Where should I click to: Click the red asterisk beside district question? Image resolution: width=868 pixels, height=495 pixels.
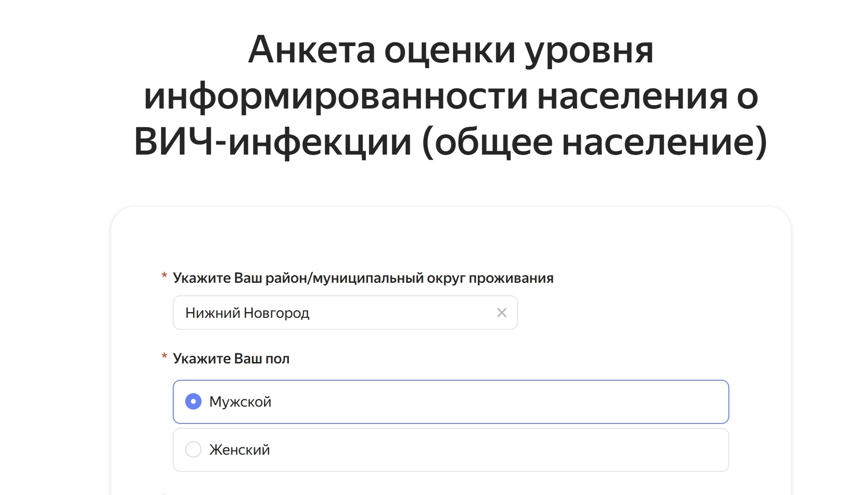click(x=164, y=276)
